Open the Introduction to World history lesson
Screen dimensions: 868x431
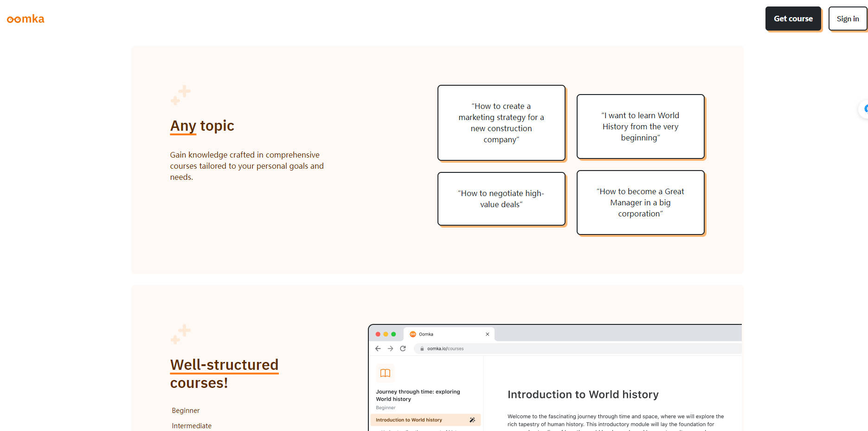click(x=409, y=420)
